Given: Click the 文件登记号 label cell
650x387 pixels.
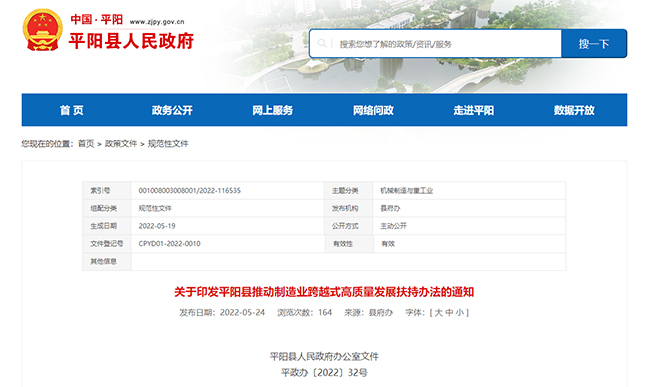Looking at the screenshot, I should tap(107, 244).
